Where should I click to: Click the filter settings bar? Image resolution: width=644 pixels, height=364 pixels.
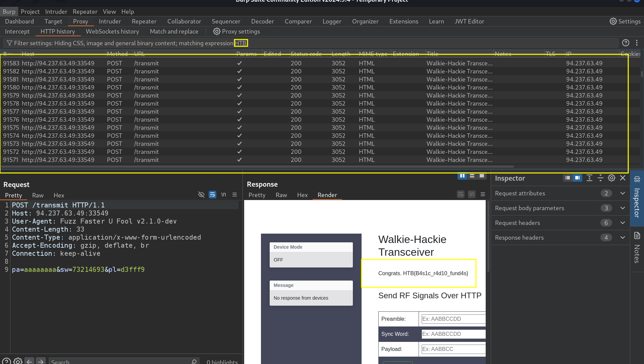[x=311, y=43]
